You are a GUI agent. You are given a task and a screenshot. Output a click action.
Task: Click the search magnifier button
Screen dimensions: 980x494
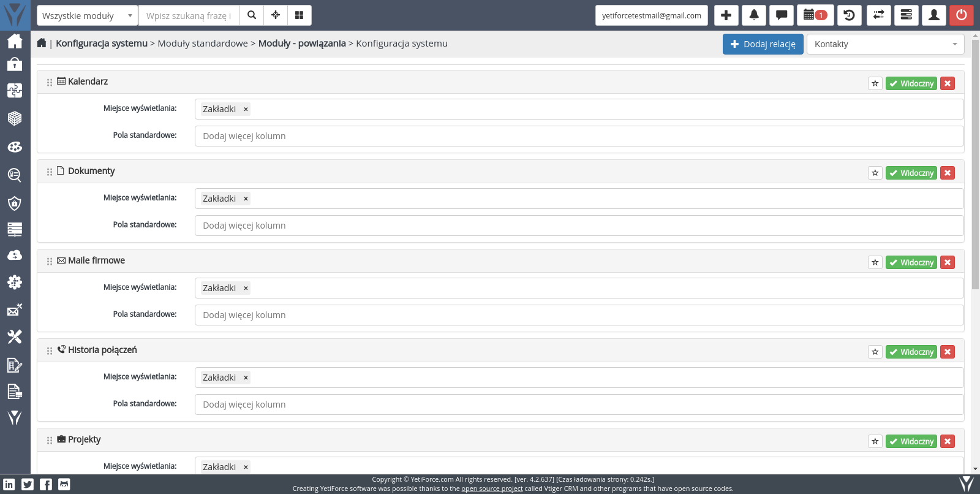pyautogui.click(x=252, y=15)
